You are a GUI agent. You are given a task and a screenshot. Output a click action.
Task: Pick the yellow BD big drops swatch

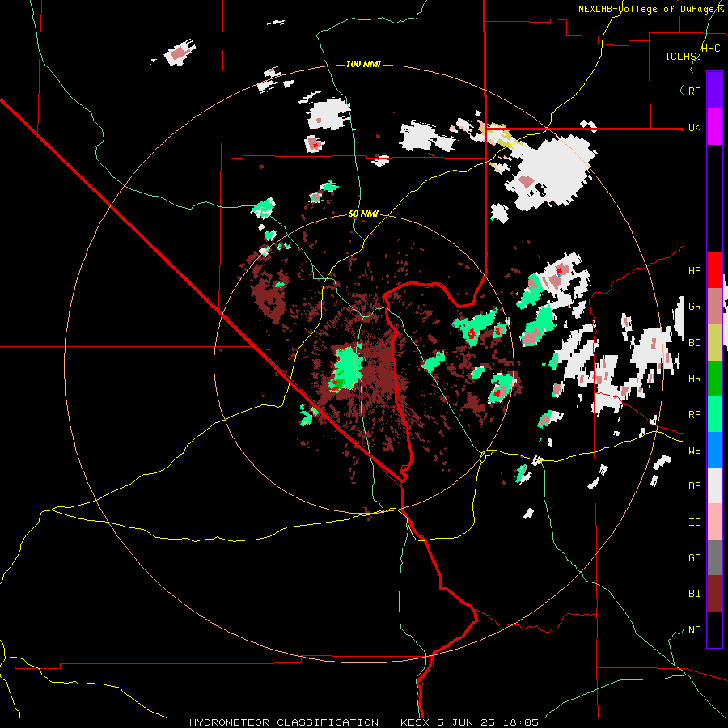coord(714,343)
